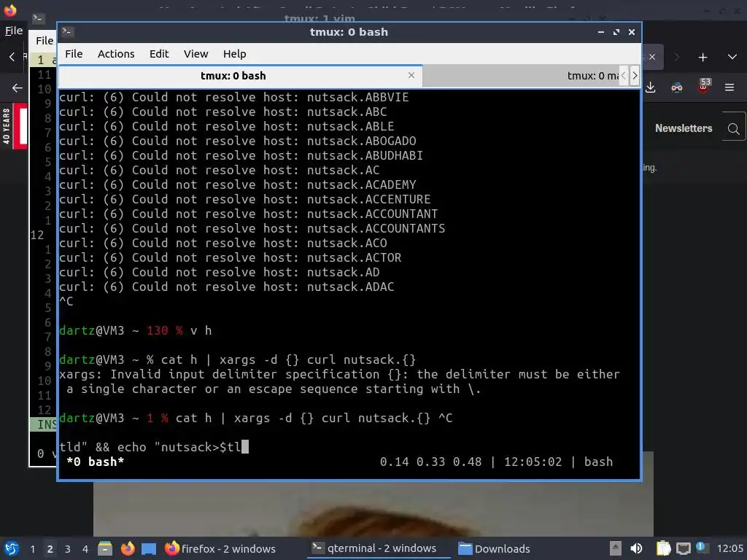Switch to 'firefox - 2 windows' taskbar group
747x560 pixels.
(x=220, y=548)
